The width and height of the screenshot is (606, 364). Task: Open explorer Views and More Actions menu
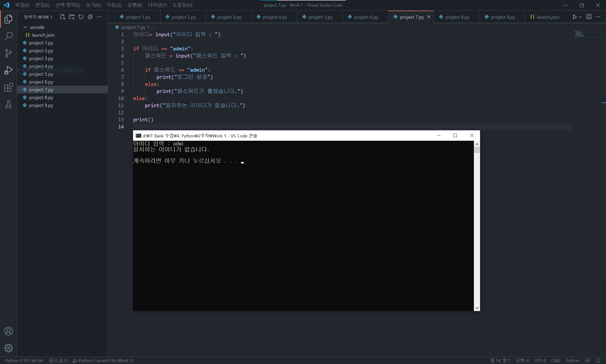[99, 17]
